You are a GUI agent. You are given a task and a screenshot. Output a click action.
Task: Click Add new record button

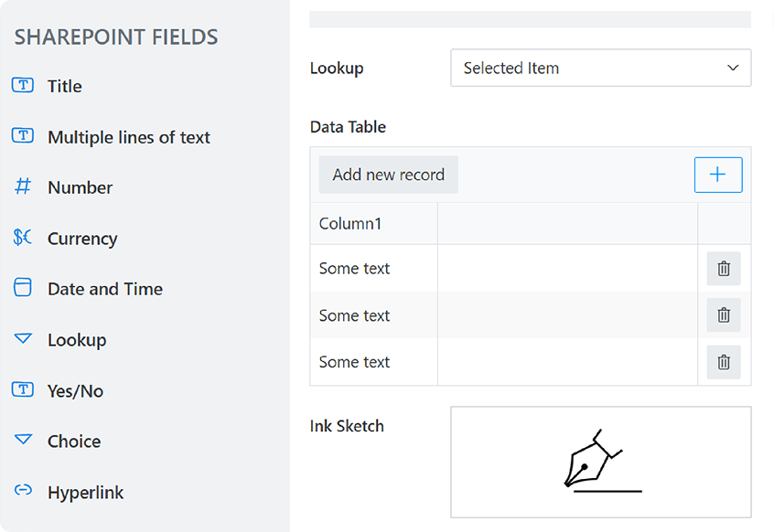click(388, 175)
